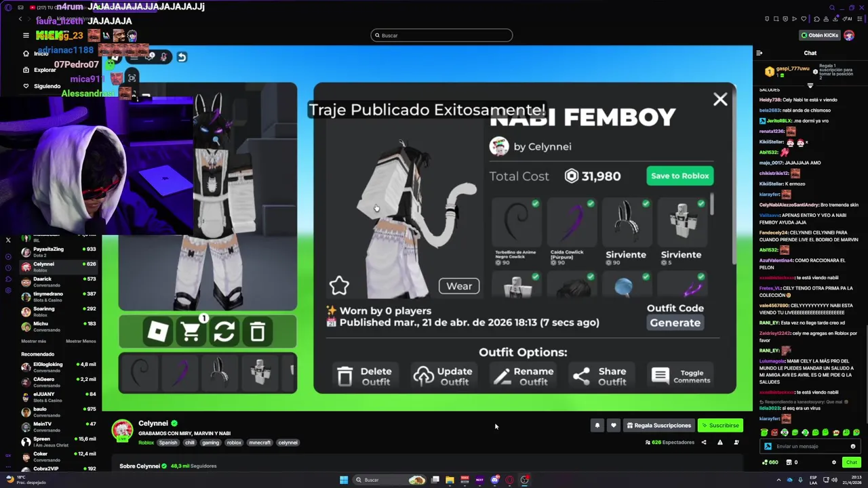Select Caída Cowlick Púrpura item
The image size is (868, 488).
click(x=571, y=232)
